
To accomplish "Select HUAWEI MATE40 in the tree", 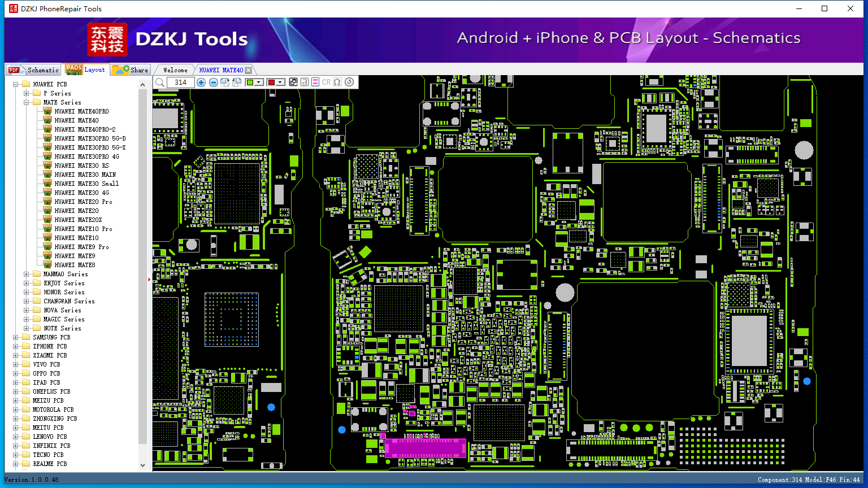I will pyautogui.click(x=76, y=120).
